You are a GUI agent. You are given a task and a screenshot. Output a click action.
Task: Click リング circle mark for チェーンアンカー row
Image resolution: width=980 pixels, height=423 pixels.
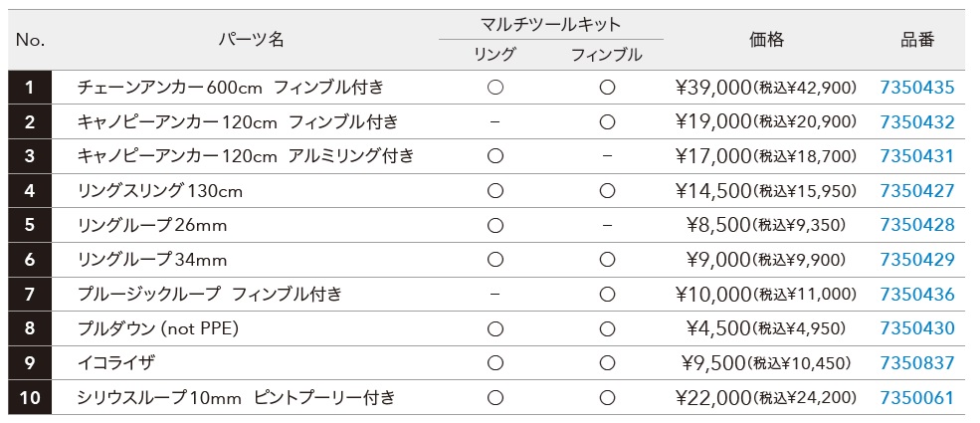[495, 88]
